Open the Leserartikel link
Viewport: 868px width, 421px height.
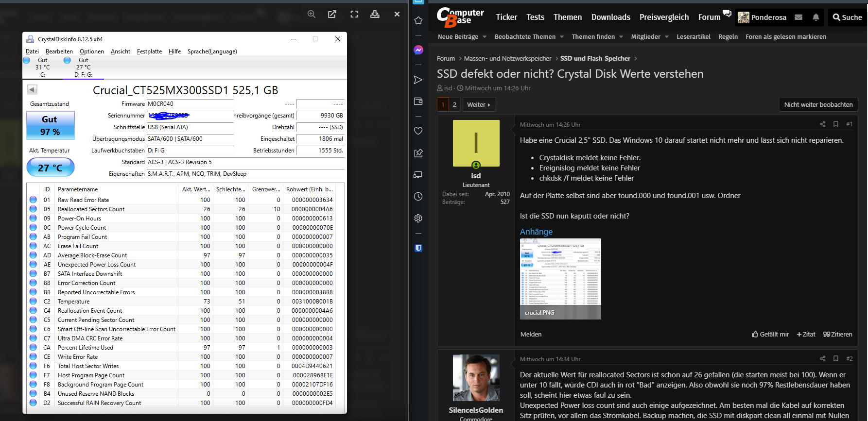tap(694, 37)
